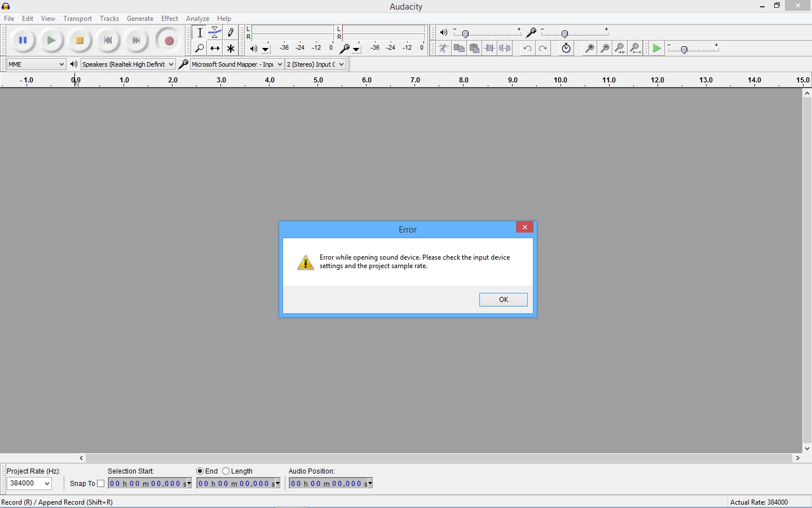Click the Skip to Start button
812x508 pixels.
pos(108,41)
